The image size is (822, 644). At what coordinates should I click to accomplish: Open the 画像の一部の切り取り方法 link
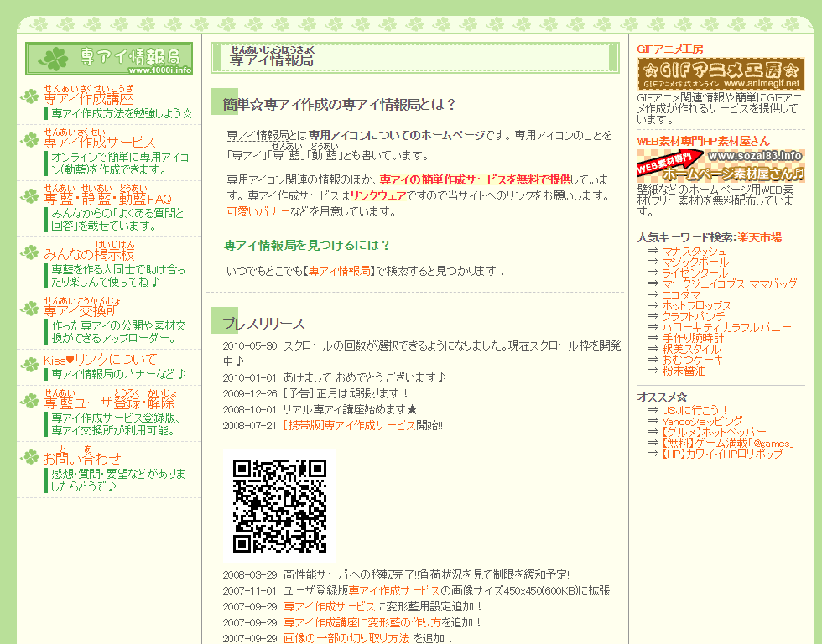(x=346, y=638)
